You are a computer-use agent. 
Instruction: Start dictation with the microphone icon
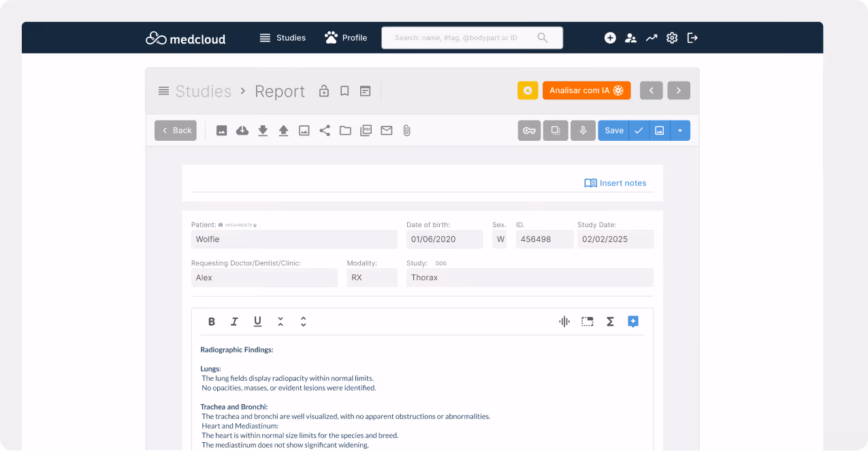(x=583, y=130)
